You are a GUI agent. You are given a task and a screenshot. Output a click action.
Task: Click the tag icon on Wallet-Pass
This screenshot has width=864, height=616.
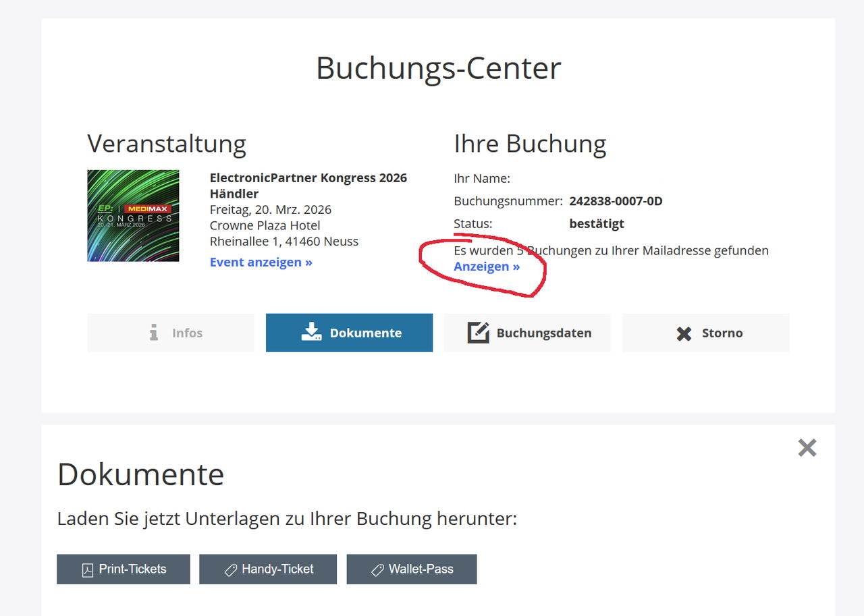(x=377, y=571)
